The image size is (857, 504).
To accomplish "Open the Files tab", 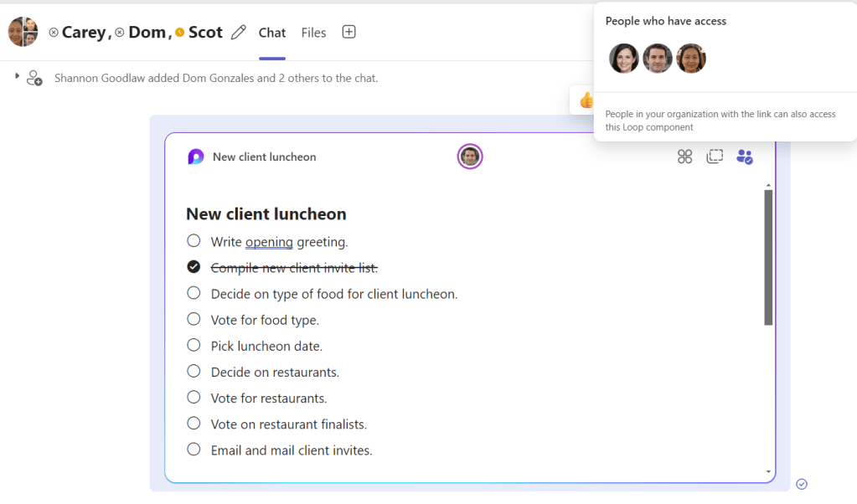I will 313,33.
